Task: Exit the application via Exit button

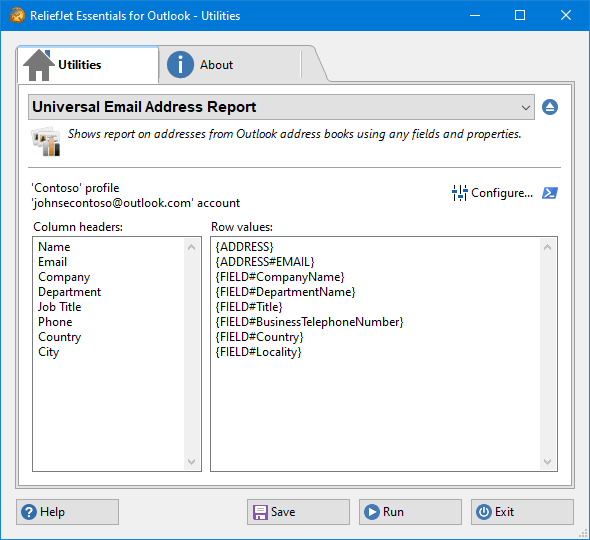Action: pyautogui.click(x=522, y=512)
